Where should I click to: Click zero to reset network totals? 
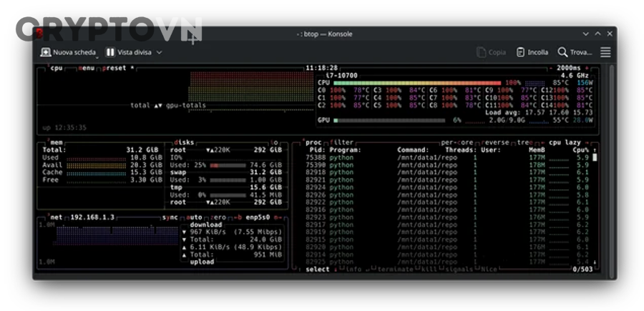(218, 217)
